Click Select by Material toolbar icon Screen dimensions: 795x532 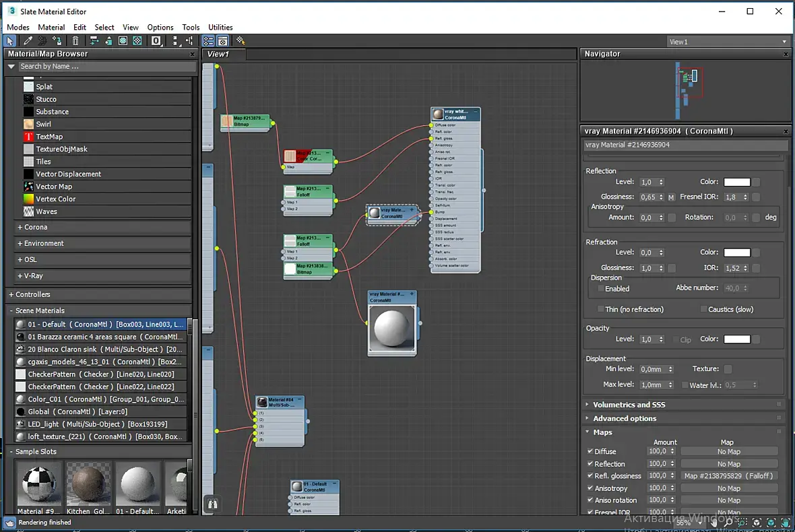(x=241, y=41)
